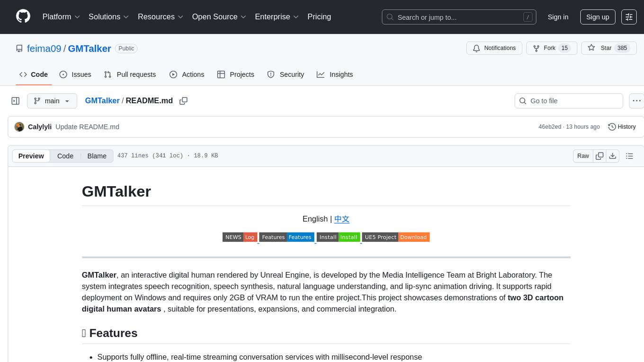Screen dimensions: 644x362
Task: Focus the Go to file field
Action: 569,101
